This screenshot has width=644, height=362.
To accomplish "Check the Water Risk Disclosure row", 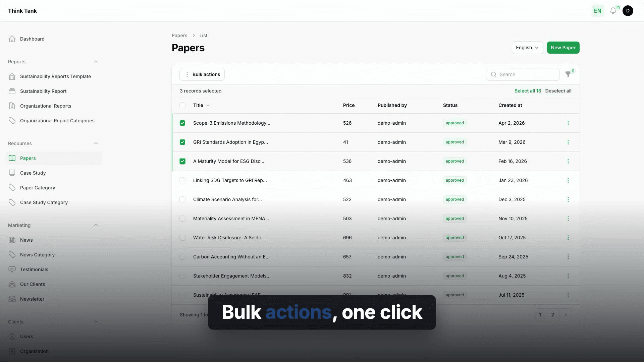I will (182, 238).
